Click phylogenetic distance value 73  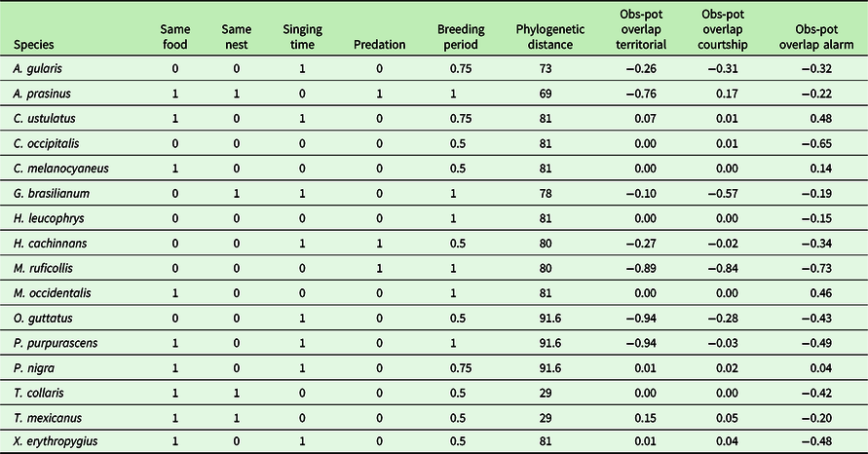pos(545,68)
